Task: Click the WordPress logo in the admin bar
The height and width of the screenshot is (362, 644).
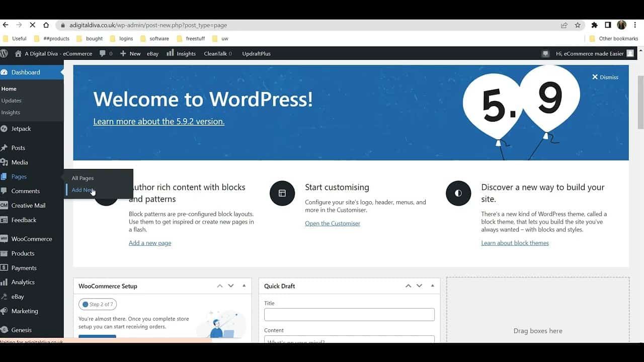Action: (4, 53)
